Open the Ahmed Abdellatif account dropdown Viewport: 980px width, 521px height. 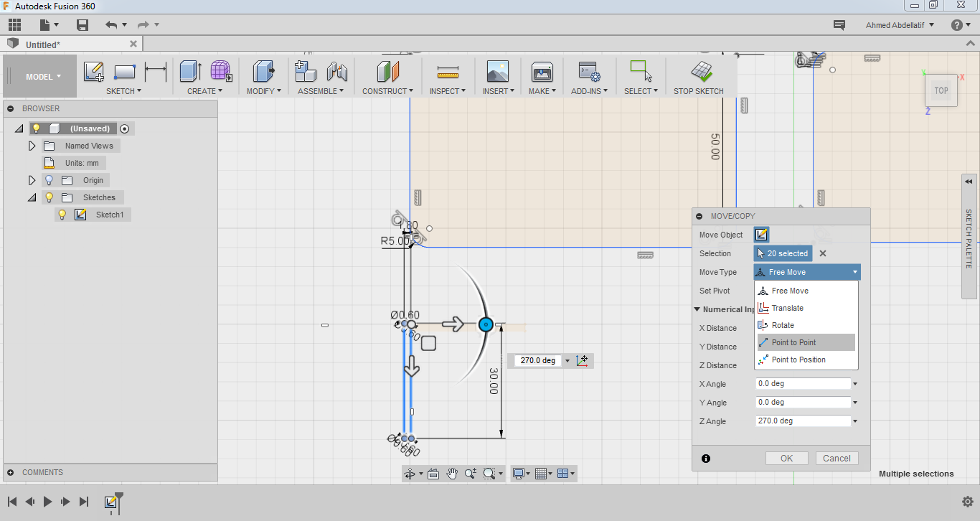pos(900,25)
